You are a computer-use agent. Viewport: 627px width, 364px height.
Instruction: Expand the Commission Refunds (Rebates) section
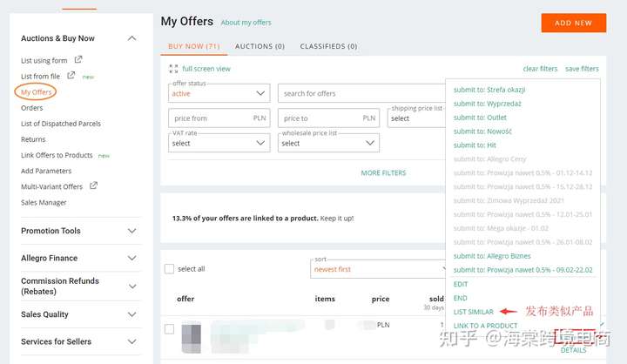pos(132,286)
